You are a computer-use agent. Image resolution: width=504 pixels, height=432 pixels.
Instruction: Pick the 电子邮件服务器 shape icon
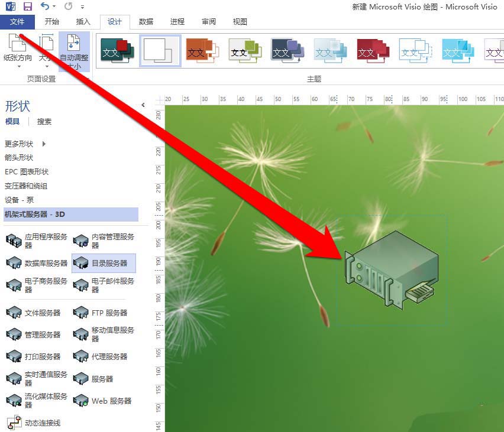point(80,285)
